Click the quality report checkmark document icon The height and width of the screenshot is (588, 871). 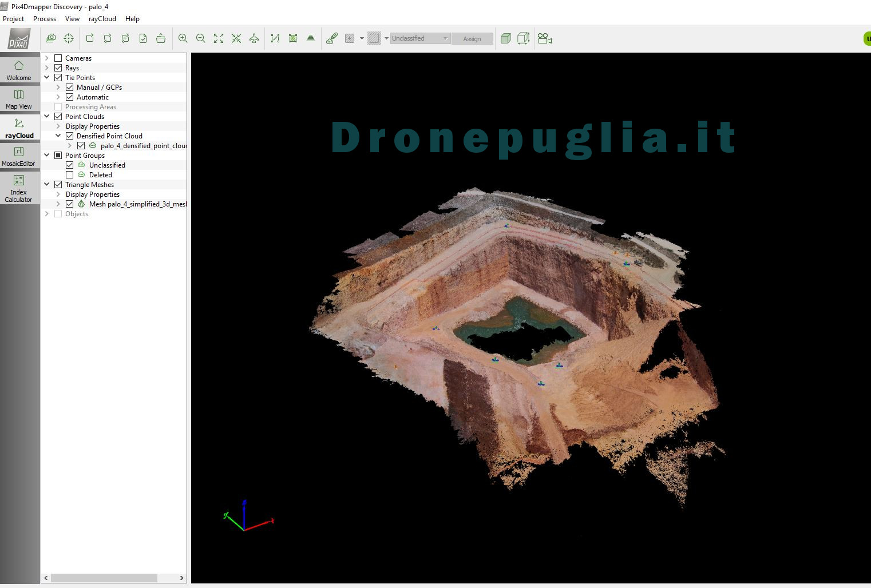(x=143, y=38)
